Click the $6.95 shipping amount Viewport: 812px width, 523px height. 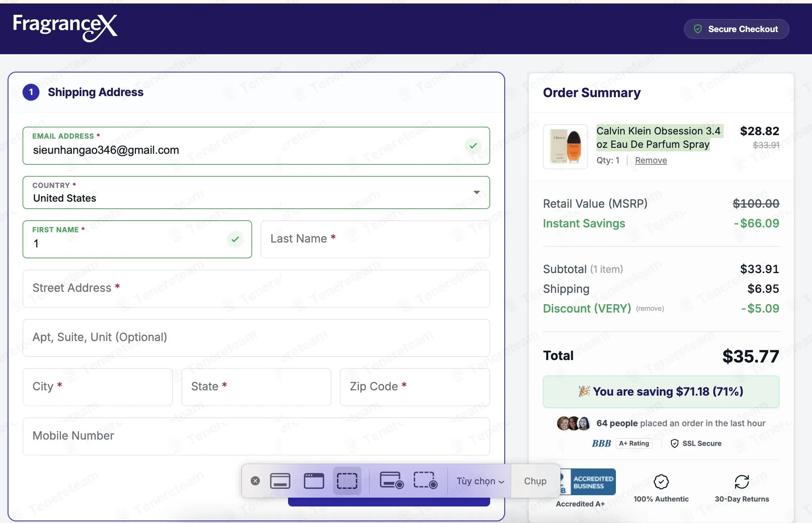[763, 289]
